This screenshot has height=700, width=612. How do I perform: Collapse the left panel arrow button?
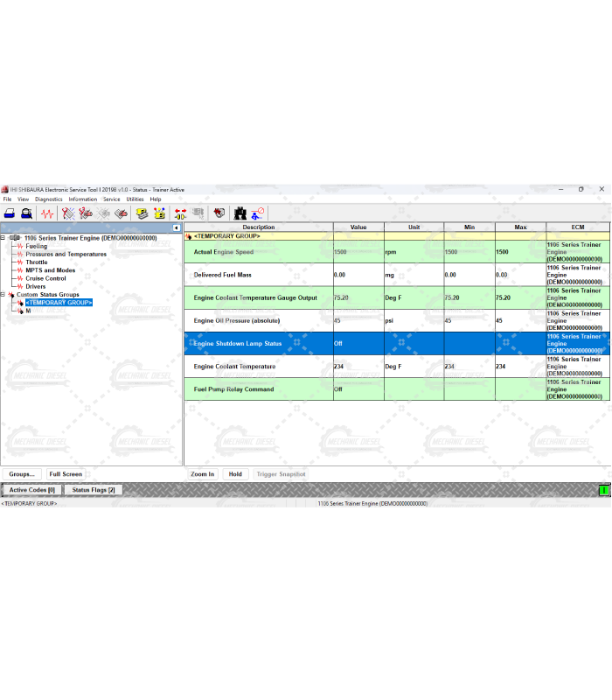(x=176, y=228)
